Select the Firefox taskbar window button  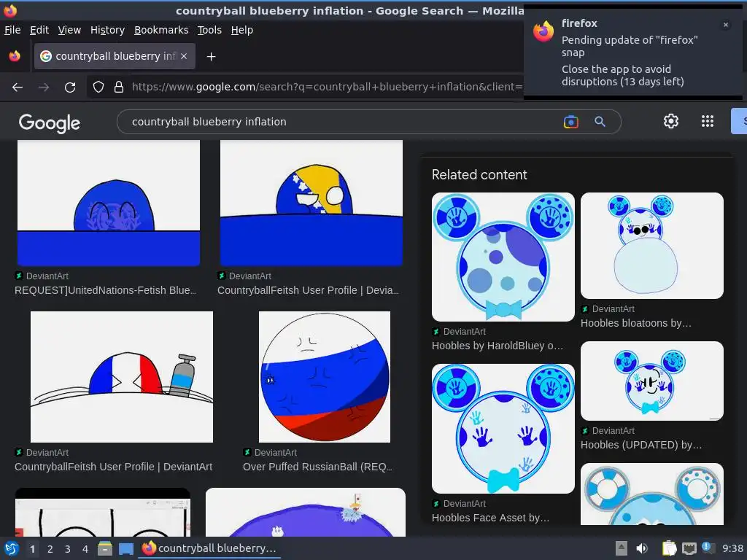tap(209, 548)
